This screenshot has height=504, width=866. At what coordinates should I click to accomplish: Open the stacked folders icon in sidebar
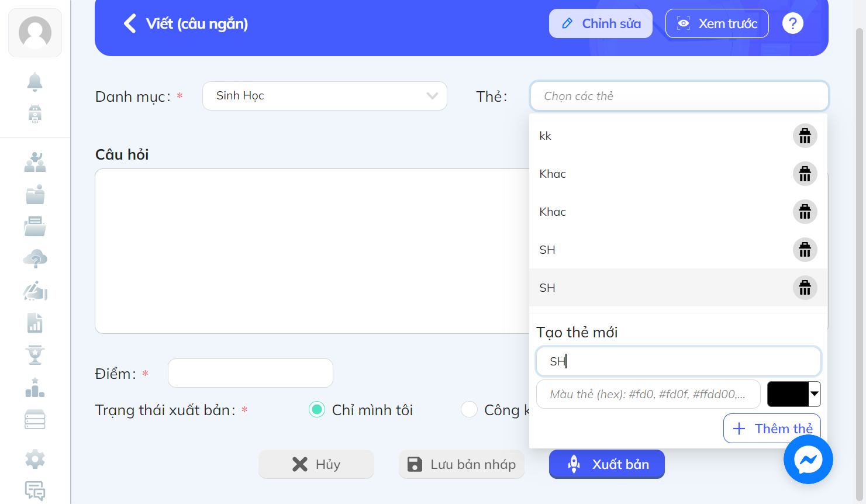point(35,226)
